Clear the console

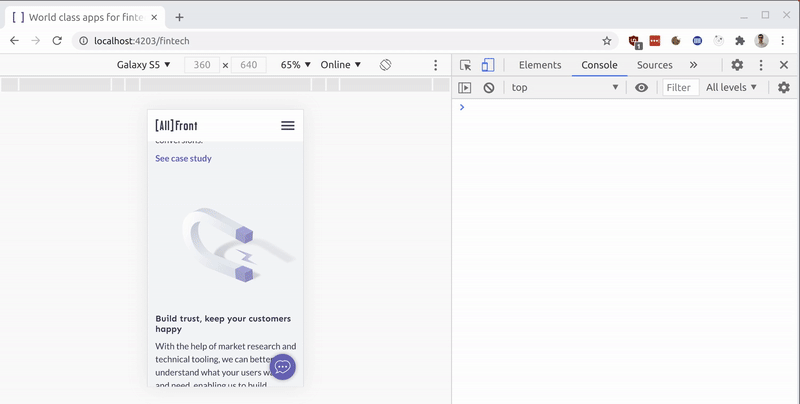pyautogui.click(x=489, y=88)
